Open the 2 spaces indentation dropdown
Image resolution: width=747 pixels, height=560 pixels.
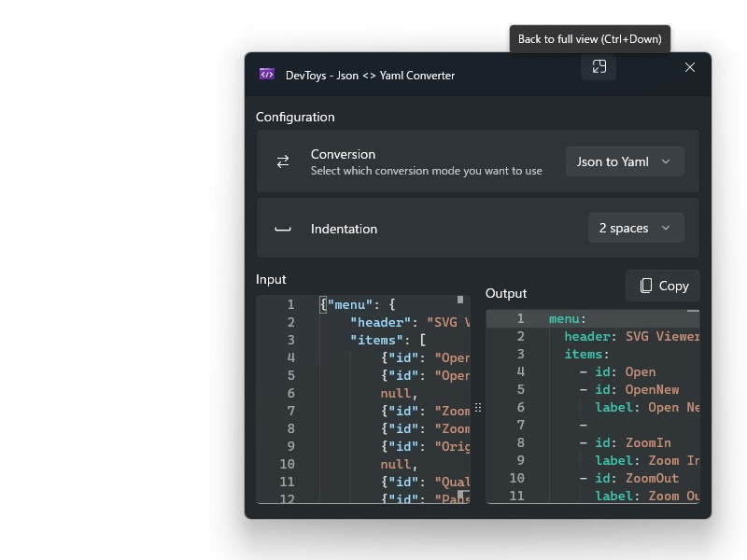[636, 228]
